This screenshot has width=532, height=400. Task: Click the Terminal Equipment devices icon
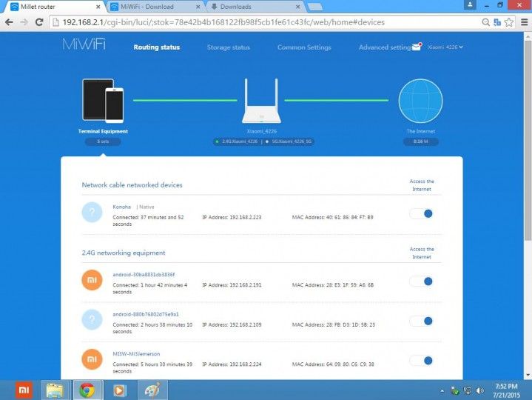103,101
